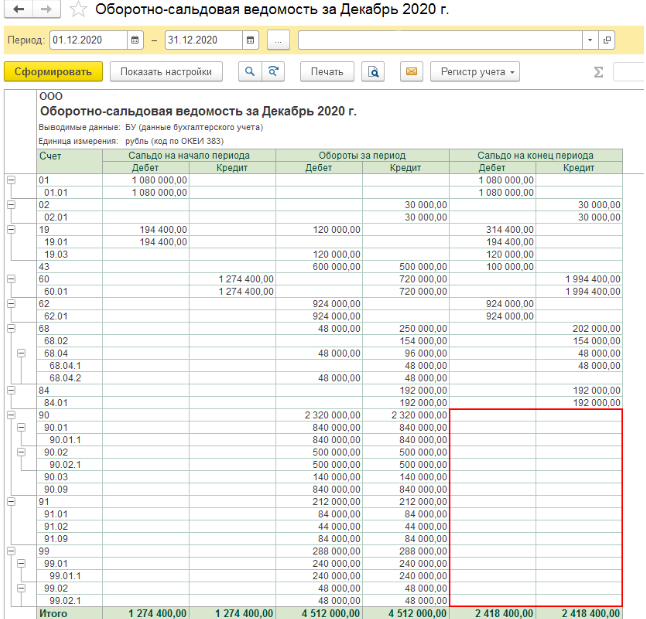Click Сальдо на начало периода header
This screenshot has width=646, height=619.
click(189, 155)
